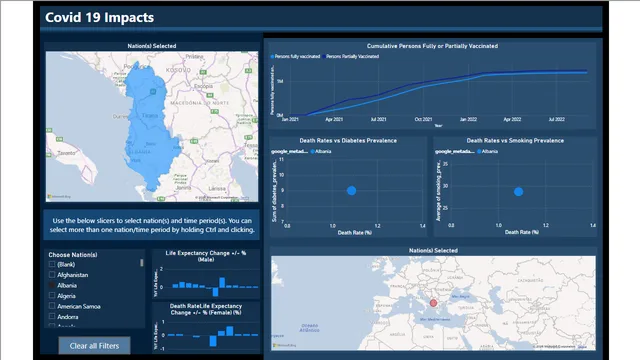Screen dimensions: 640x360
Task: Click Nation(s) Selected title above world map
Action: click(433, 251)
